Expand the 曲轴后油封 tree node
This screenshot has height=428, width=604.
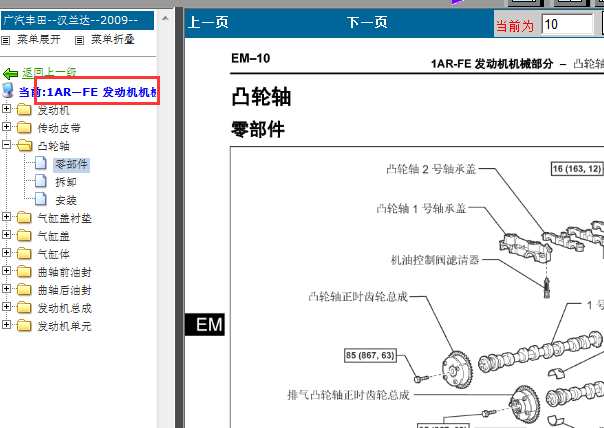pyautogui.click(x=6, y=288)
